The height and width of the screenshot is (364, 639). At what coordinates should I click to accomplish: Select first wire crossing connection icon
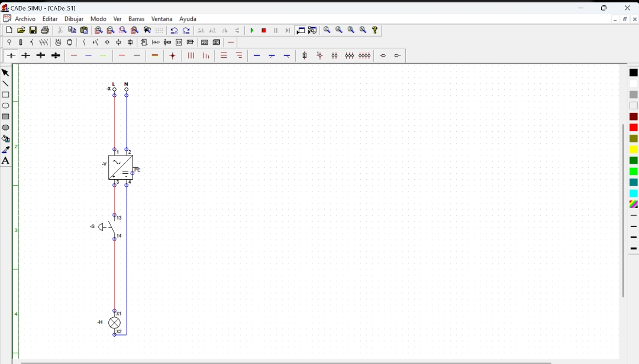[x=11, y=56]
